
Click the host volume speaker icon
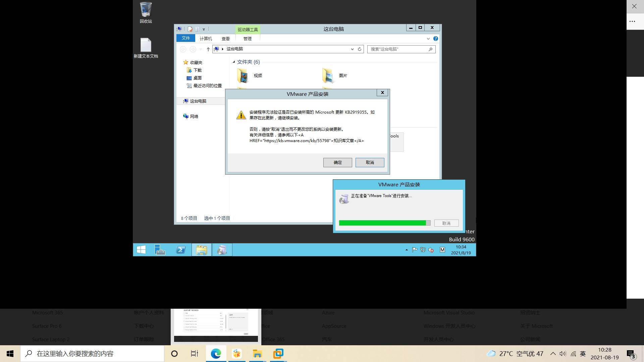point(563,354)
